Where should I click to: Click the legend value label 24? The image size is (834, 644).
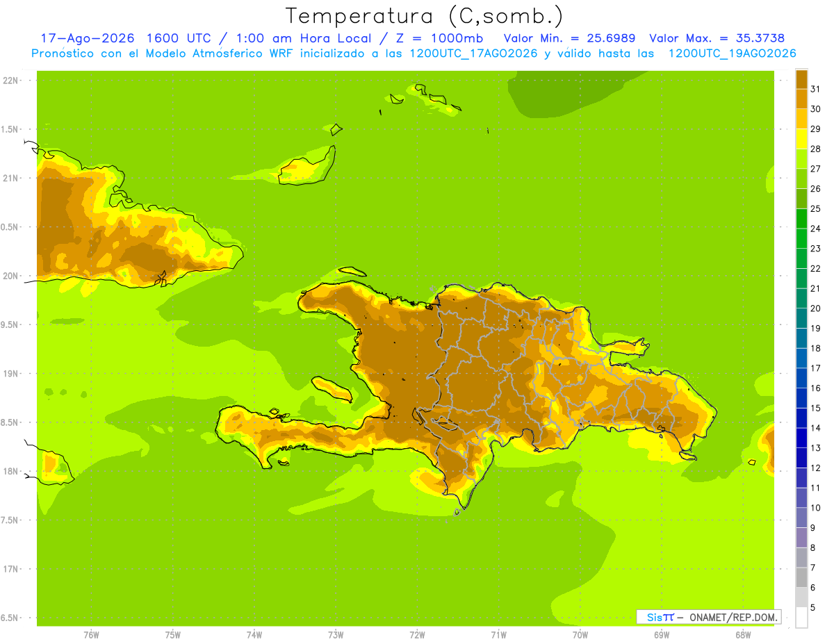coord(815,229)
